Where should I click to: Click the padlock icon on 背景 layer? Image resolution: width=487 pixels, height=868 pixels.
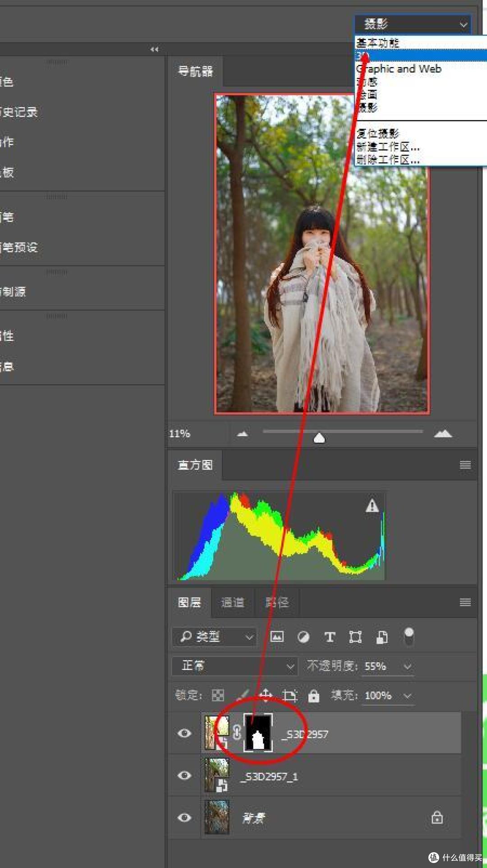pos(437,817)
